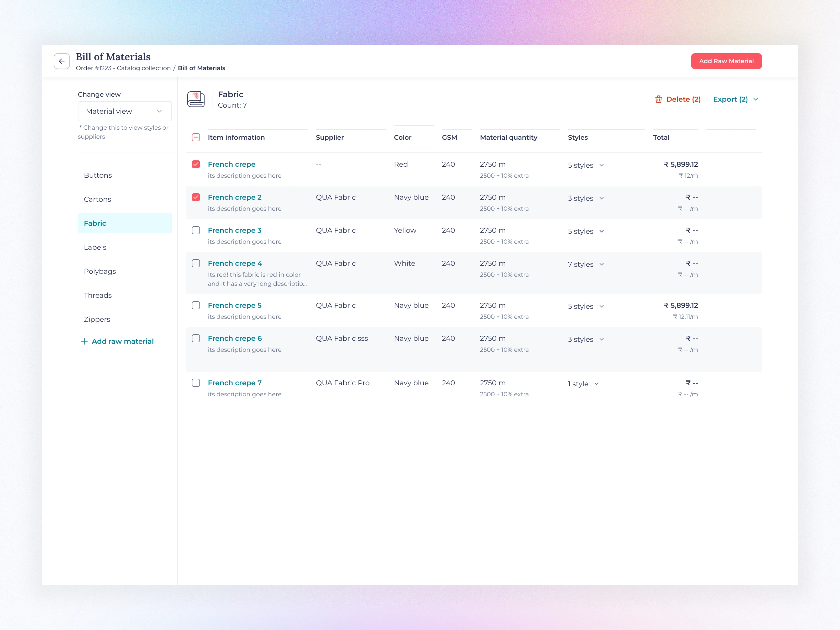Select the French crepe 6 row checkbox
The height and width of the screenshot is (630, 840).
[x=196, y=338]
